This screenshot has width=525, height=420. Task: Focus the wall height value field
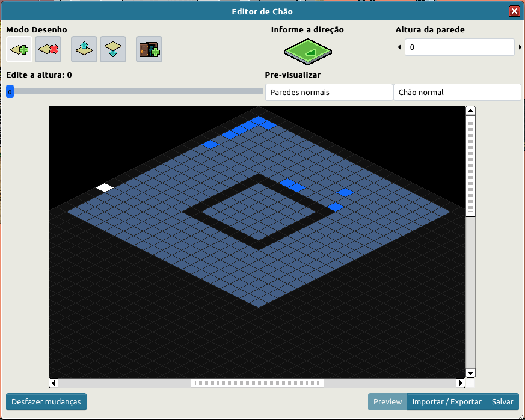(x=459, y=47)
